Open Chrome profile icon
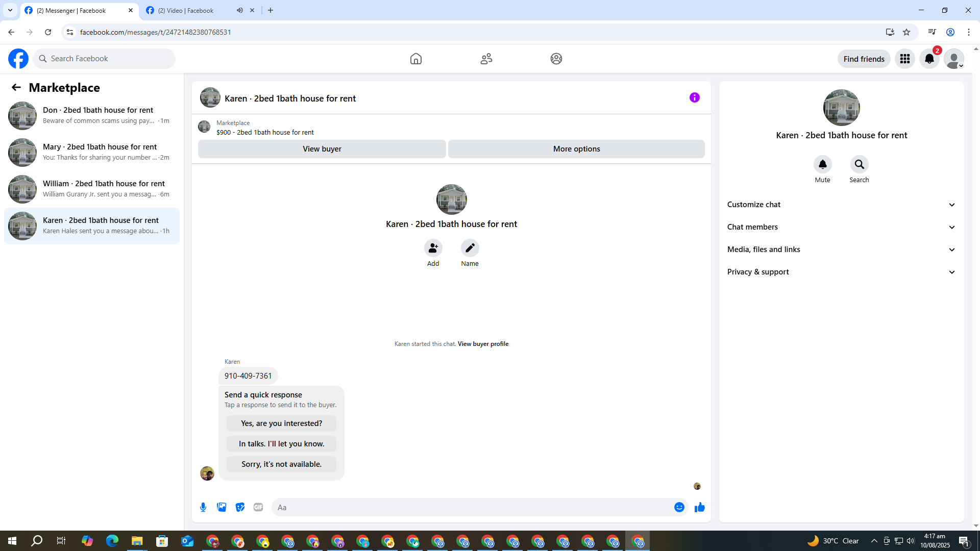 (950, 32)
